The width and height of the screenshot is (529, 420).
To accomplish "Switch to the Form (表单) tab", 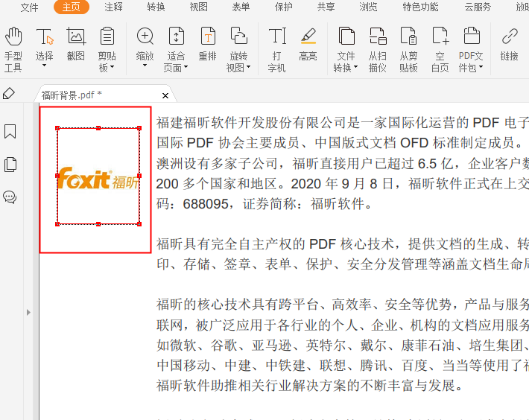I will point(241,7).
